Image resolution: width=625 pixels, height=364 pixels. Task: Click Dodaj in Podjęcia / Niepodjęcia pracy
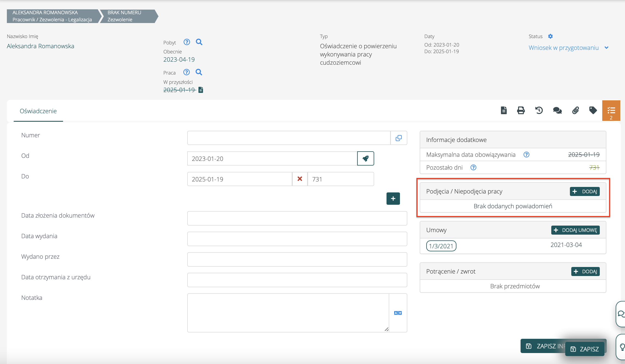pyautogui.click(x=585, y=191)
